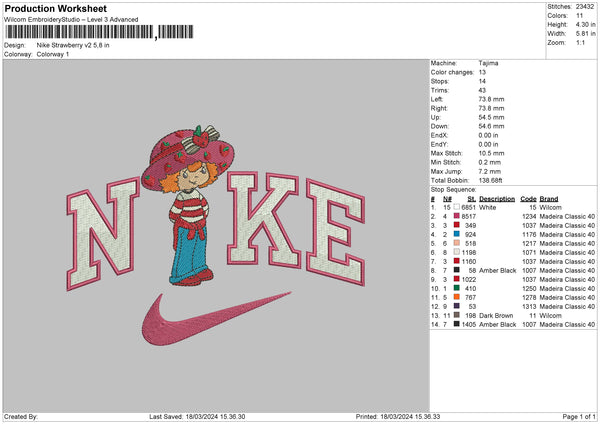Click the Color changes value '13'
This screenshot has width=600, height=424.
click(x=482, y=72)
